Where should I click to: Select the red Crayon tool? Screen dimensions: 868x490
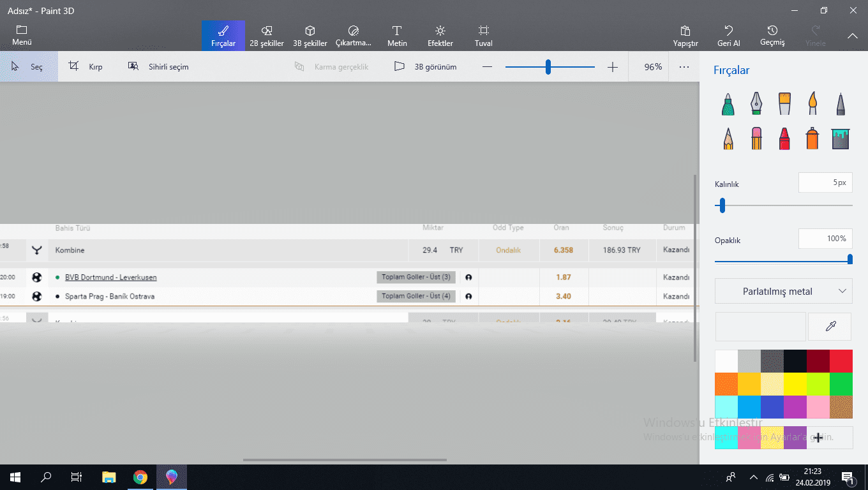point(784,138)
